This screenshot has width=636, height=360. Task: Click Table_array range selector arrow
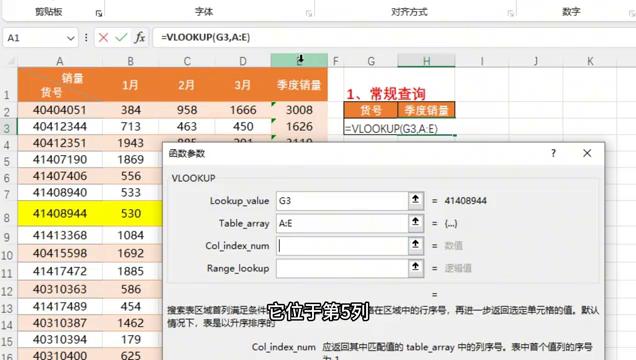pyautogui.click(x=415, y=223)
